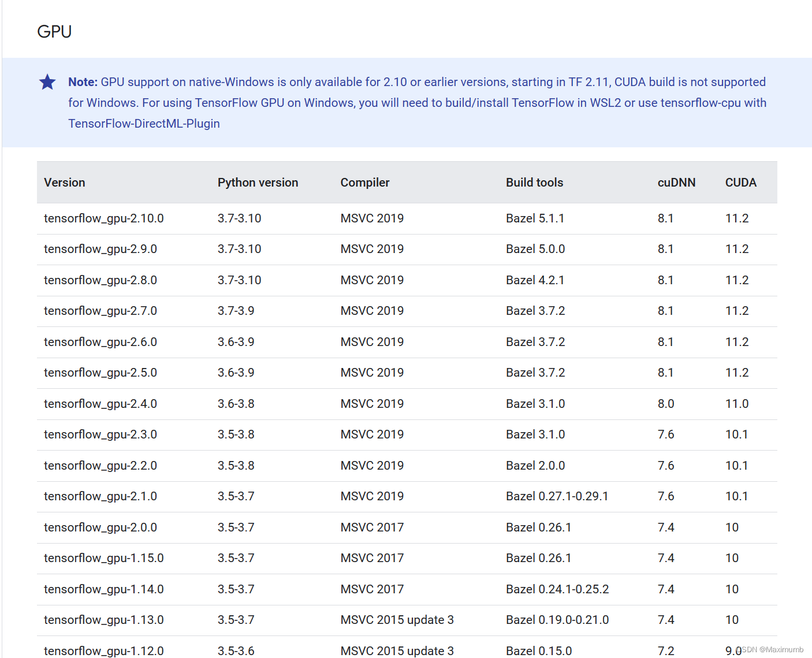
Task: Select the Version column header
Action: click(64, 182)
